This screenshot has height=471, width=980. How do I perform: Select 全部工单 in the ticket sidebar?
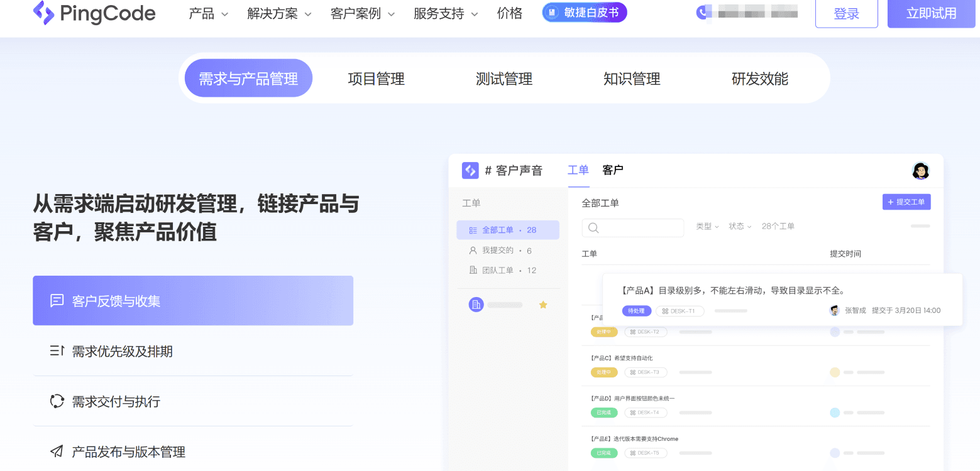point(508,230)
